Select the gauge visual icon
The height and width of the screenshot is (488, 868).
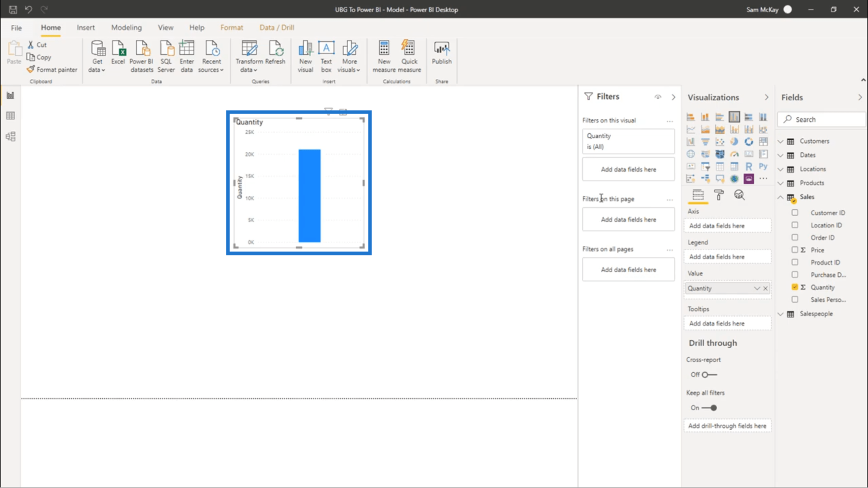coord(734,154)
